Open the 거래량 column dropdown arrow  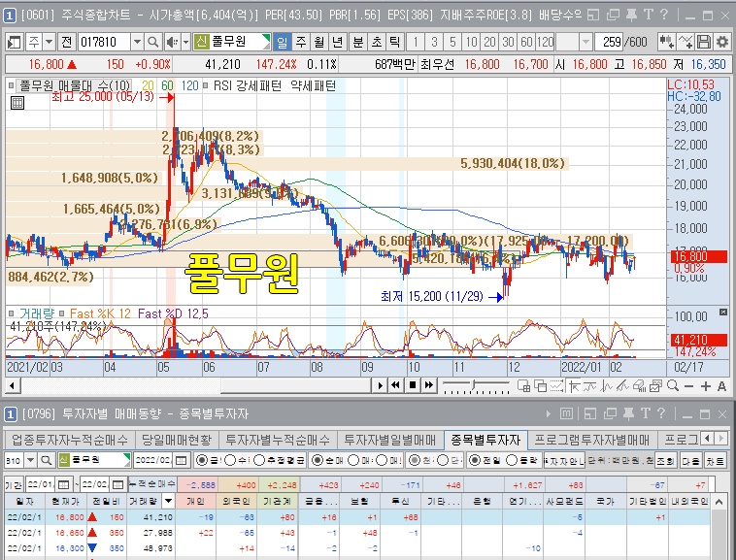168,501
